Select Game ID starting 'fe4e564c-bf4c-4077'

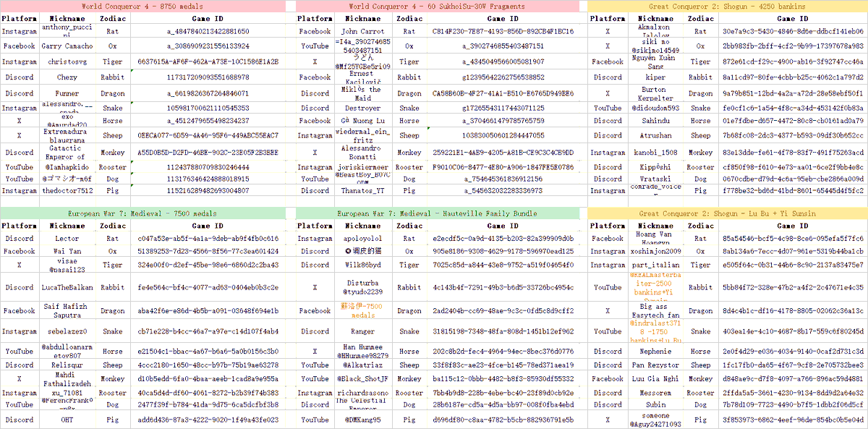pos(208,287)
